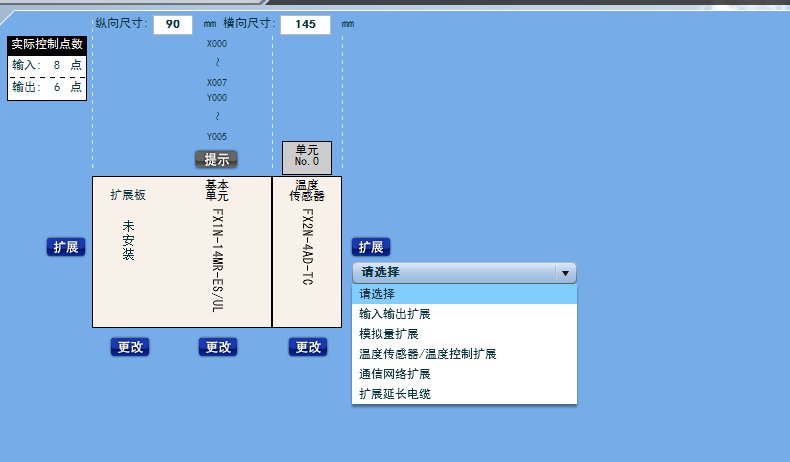The width and height of the screenshot is (790, 462).
Task: Choose 温度传感器/温度控制扩展 option
Action: click(464, 354)
